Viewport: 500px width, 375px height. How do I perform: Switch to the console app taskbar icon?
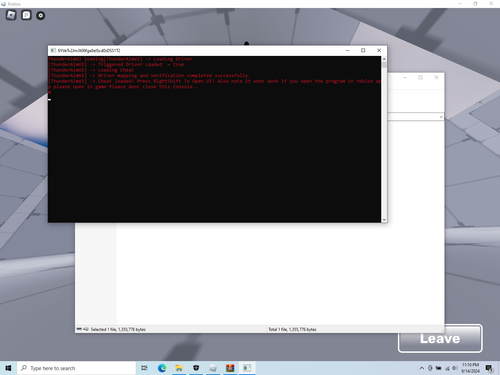[247, 368]
